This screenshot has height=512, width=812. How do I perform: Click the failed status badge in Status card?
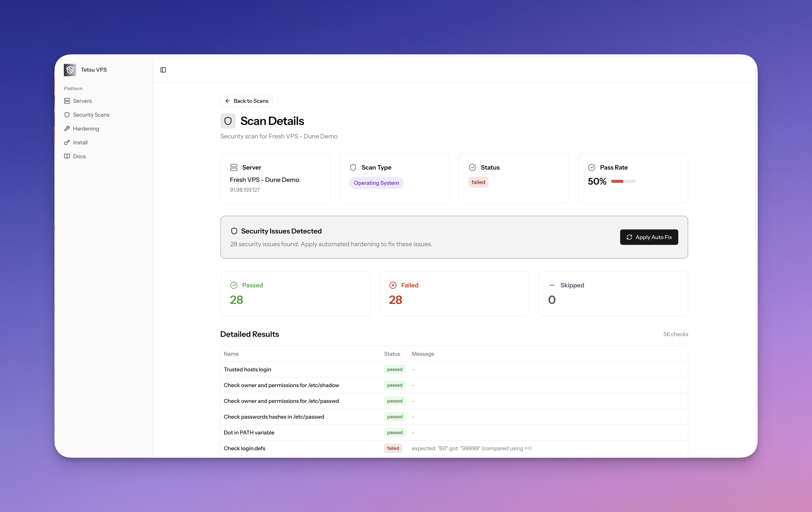[x=478, y=182]
